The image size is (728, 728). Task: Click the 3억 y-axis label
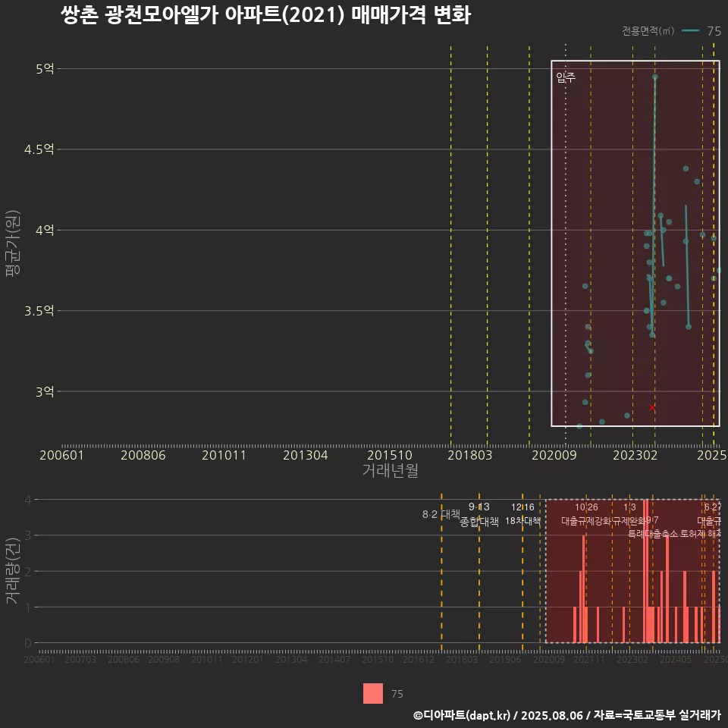pyautogui.click(x=45, y=391)
